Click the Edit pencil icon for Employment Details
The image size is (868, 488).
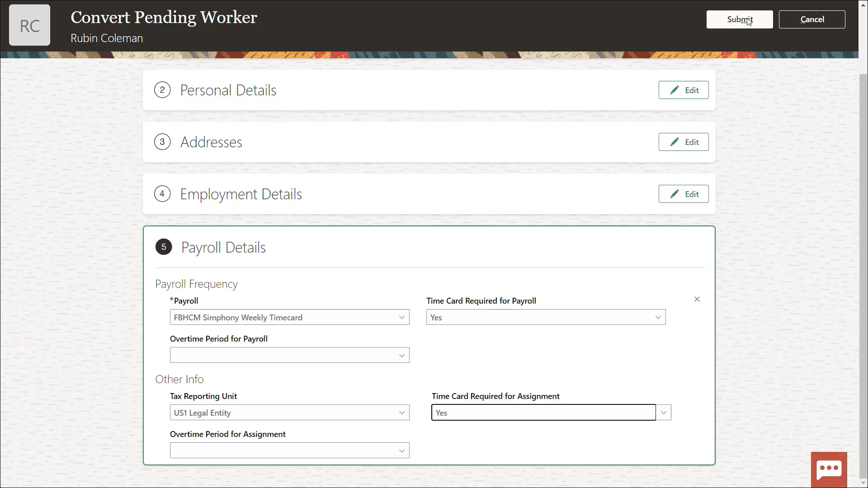[x=675, y=193]
